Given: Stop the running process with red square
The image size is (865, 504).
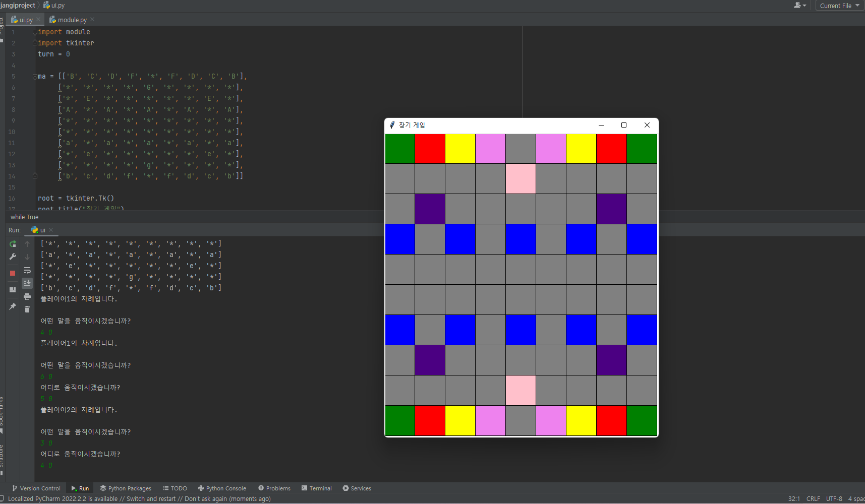Looking at the screenshot, I should [13, 273].
